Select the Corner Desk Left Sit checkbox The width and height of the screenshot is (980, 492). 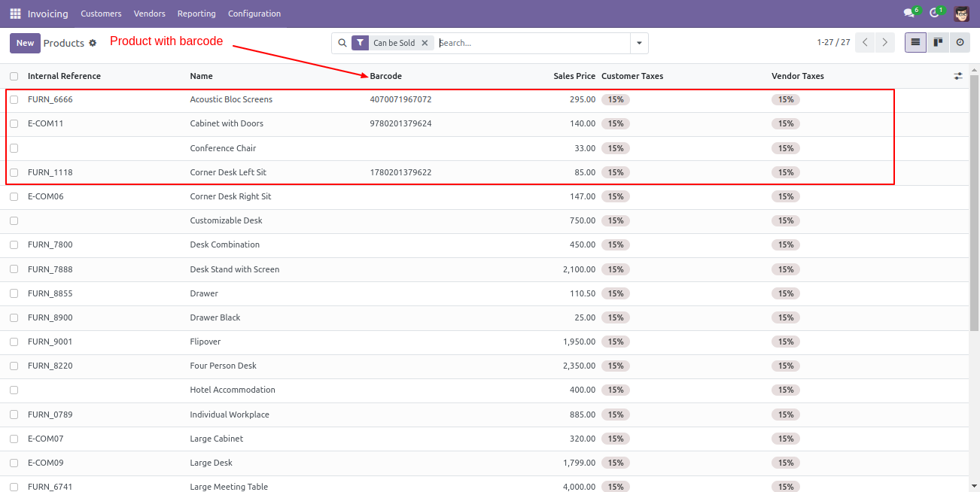click(x=14, y=172)
